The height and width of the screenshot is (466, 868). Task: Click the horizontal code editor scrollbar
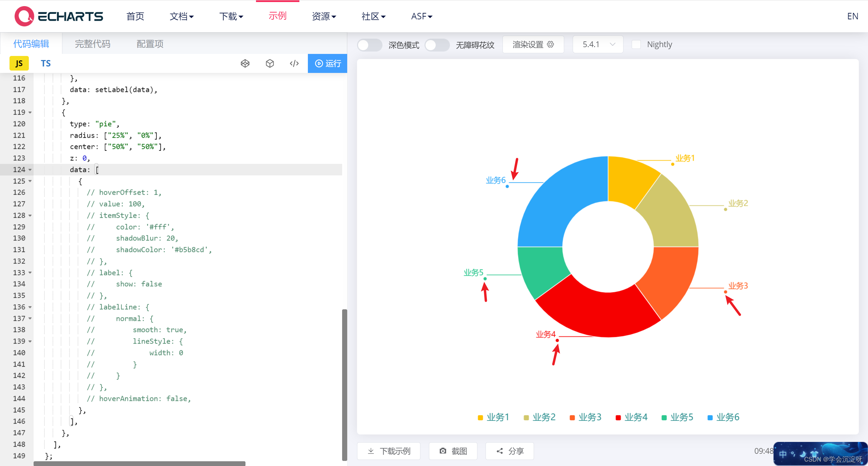click(x=139, y=463)
